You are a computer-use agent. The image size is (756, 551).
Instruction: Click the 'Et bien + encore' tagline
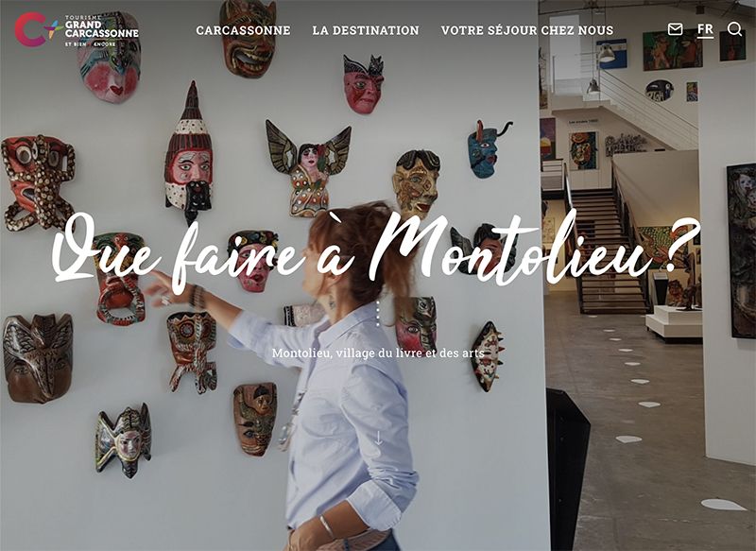pos(90,43)
